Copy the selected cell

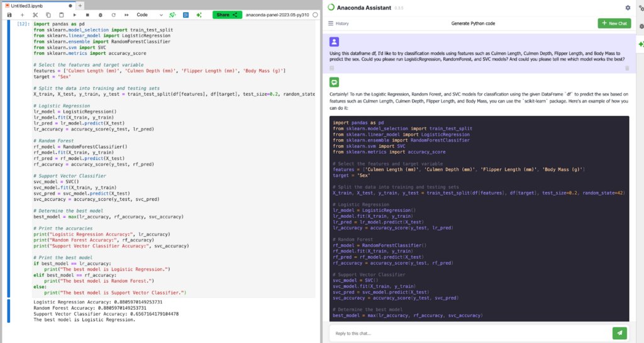(48, 15)
